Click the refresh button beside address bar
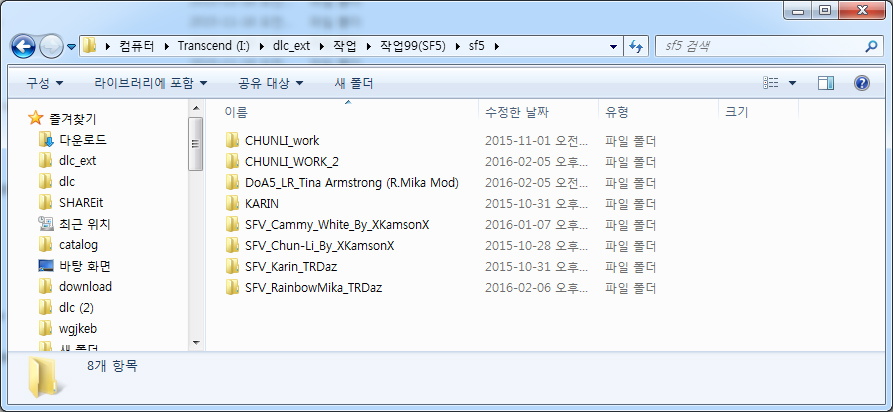The image size is (893, 412). (x=635, y=46)
